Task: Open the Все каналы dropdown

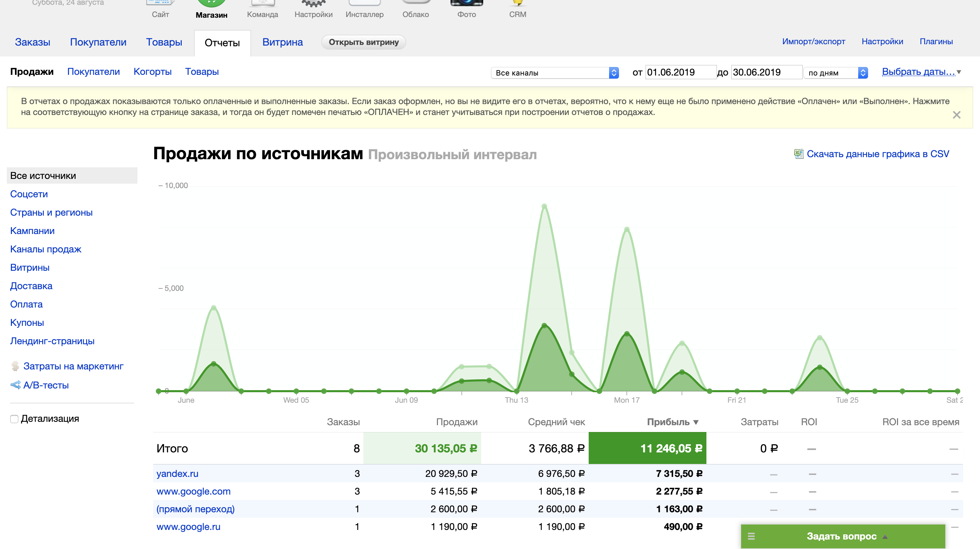Action: pos(555,72)
